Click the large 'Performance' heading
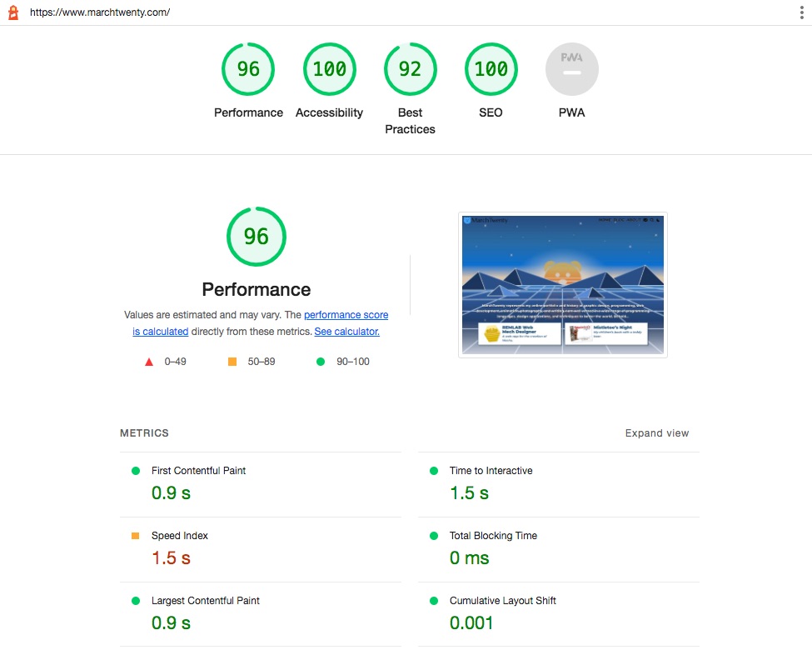Screen dimensions: 812x650 click(257, 289)
